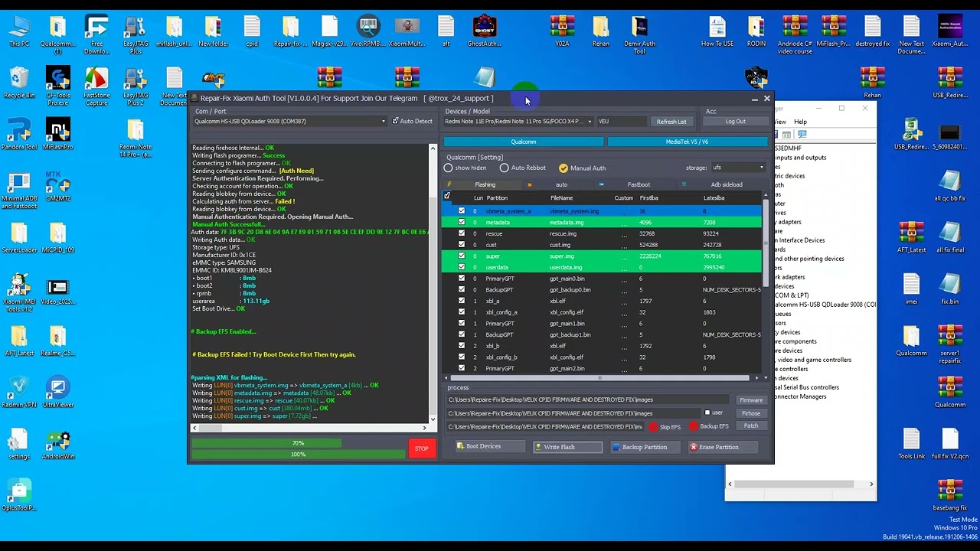Switch to the auto tab
This screenshot has width=980, height=551.
click(561, 184)
